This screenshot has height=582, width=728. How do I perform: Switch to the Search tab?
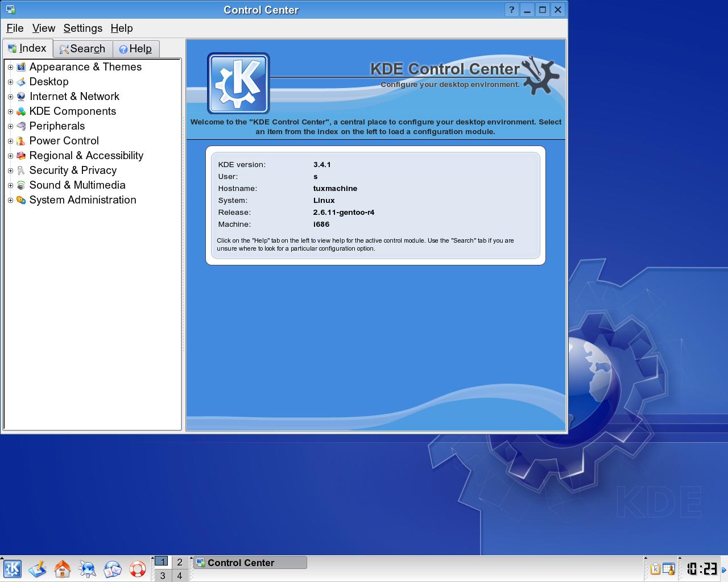click(x=83, y=49)
